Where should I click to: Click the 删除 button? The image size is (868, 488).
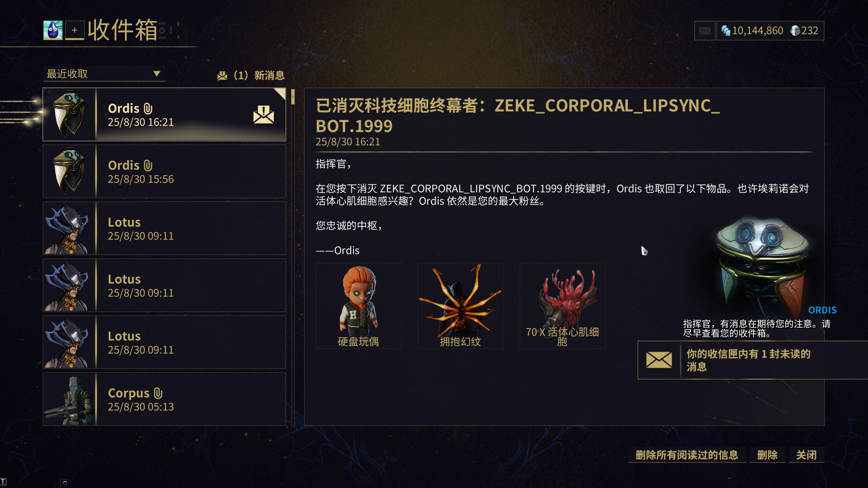[x=767, y=455]
